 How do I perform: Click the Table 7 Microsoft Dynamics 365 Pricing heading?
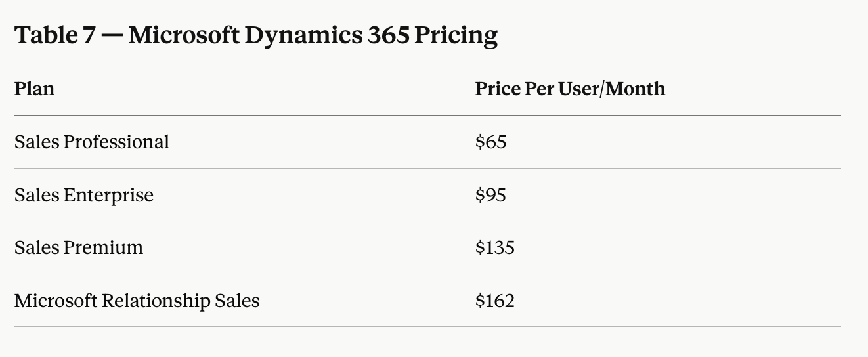tap(256, 35)
